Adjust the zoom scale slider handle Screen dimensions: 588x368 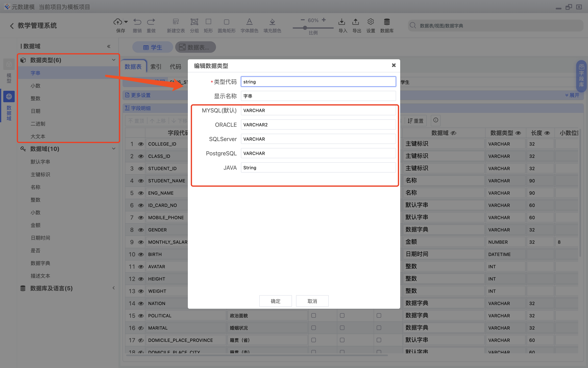(305, 28)
